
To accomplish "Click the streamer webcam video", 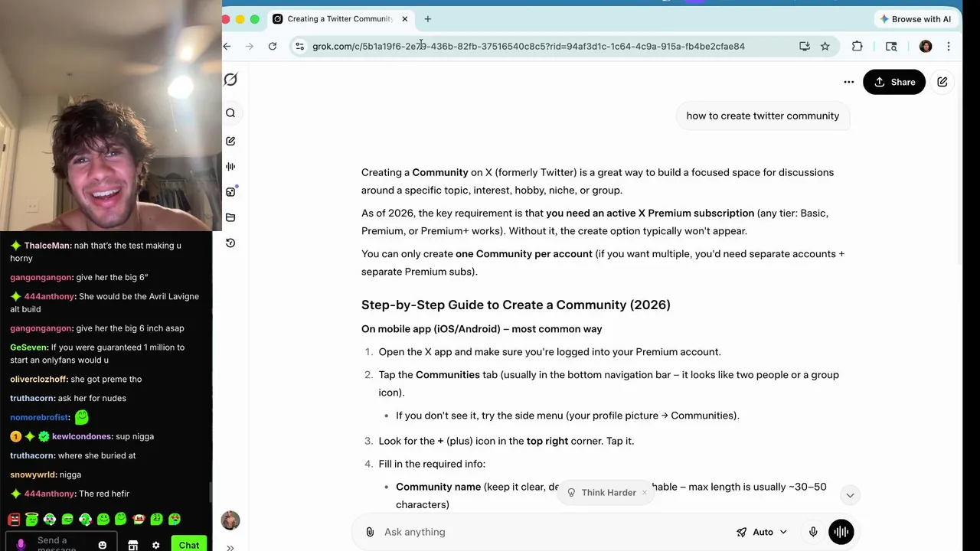I will click(110, 115).
